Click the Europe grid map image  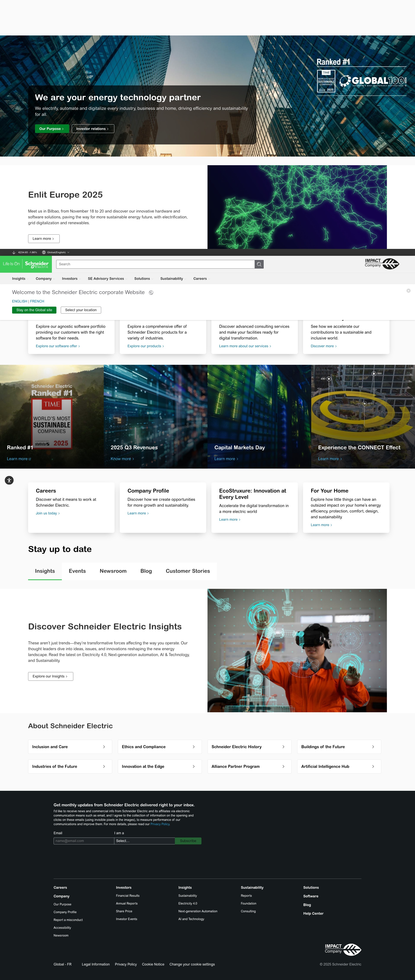297,207
